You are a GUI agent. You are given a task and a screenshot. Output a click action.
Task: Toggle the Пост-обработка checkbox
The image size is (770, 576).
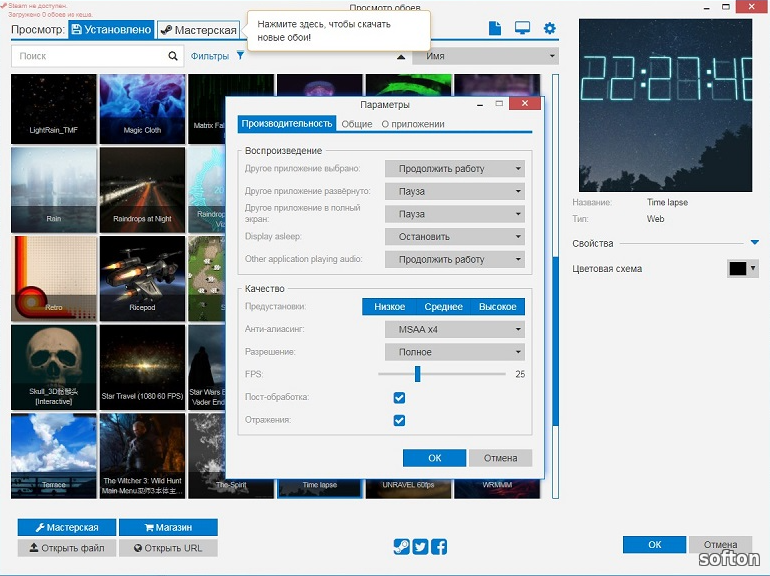(x=399, y=398)
